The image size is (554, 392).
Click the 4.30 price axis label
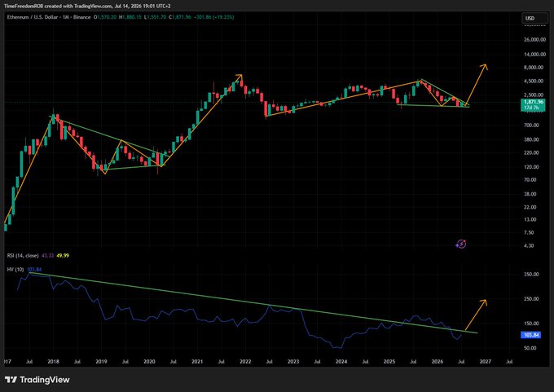pyautogui.click(x=530, y=245)
